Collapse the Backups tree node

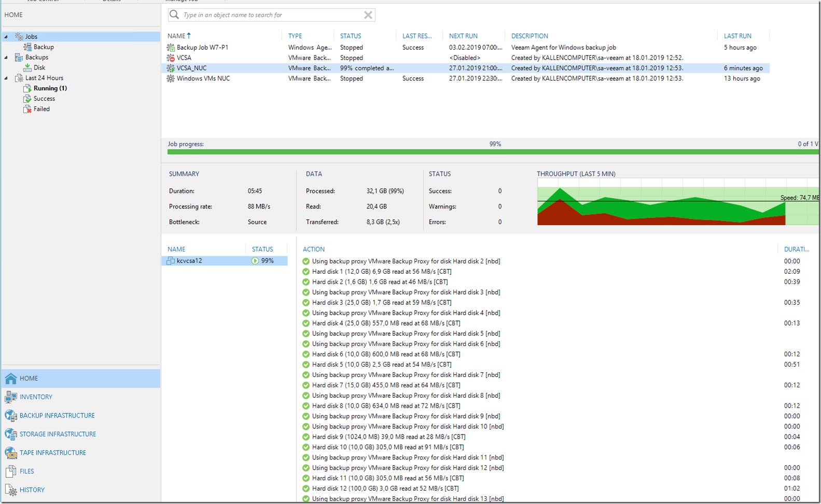tap(6, 58)
